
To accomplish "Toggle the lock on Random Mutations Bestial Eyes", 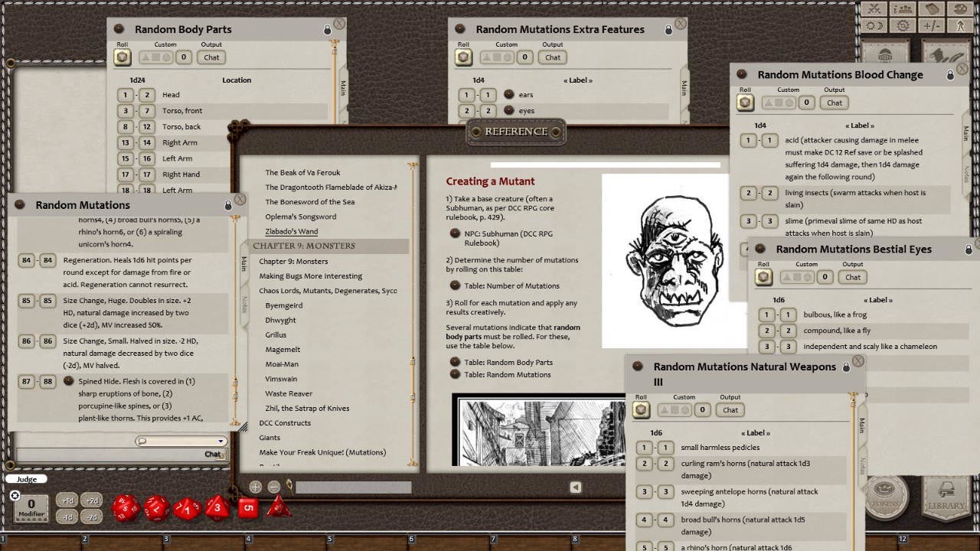I will coord(968,249).
